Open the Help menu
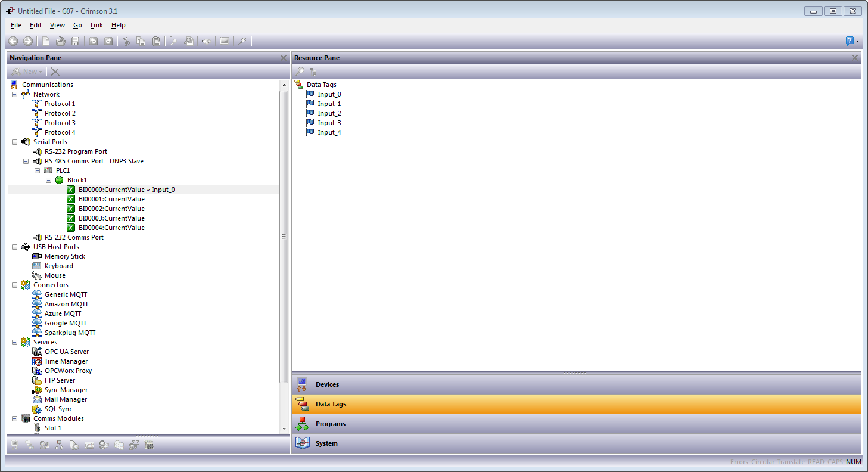The image size is (868, 472). [119, 25]
